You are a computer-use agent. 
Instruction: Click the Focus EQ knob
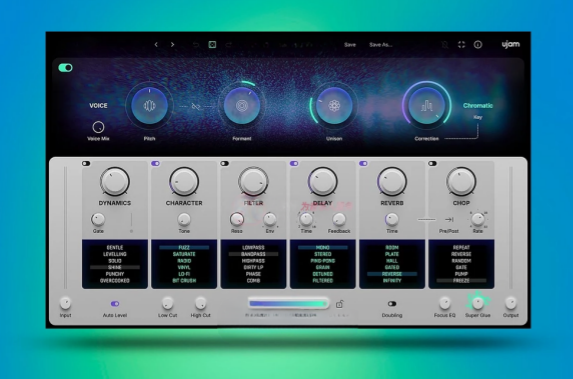(x=445, y=303)
